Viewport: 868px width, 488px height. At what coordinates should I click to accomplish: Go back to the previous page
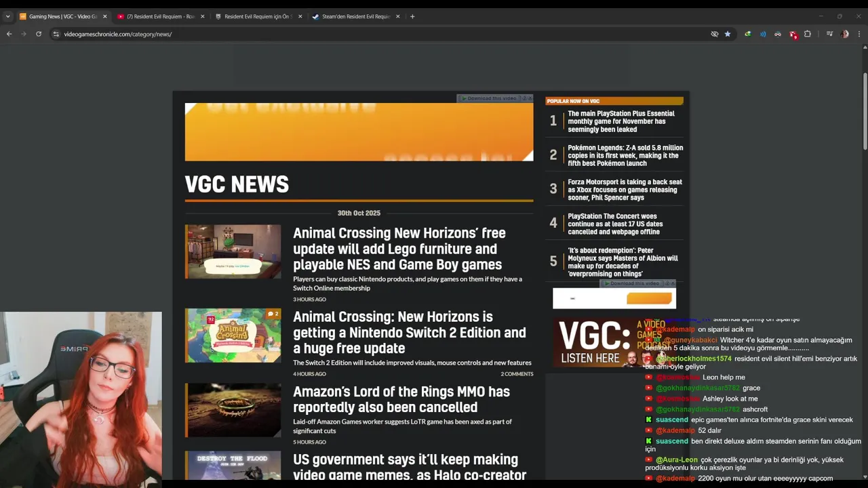[9, 34]
